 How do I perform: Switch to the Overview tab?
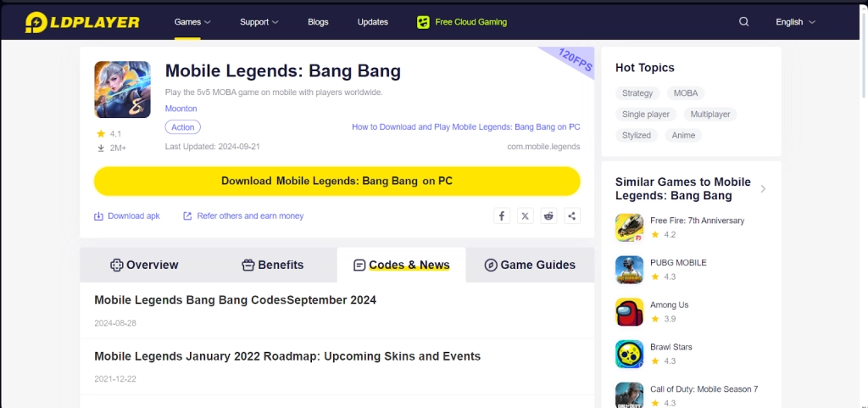(x=144, y=265)
